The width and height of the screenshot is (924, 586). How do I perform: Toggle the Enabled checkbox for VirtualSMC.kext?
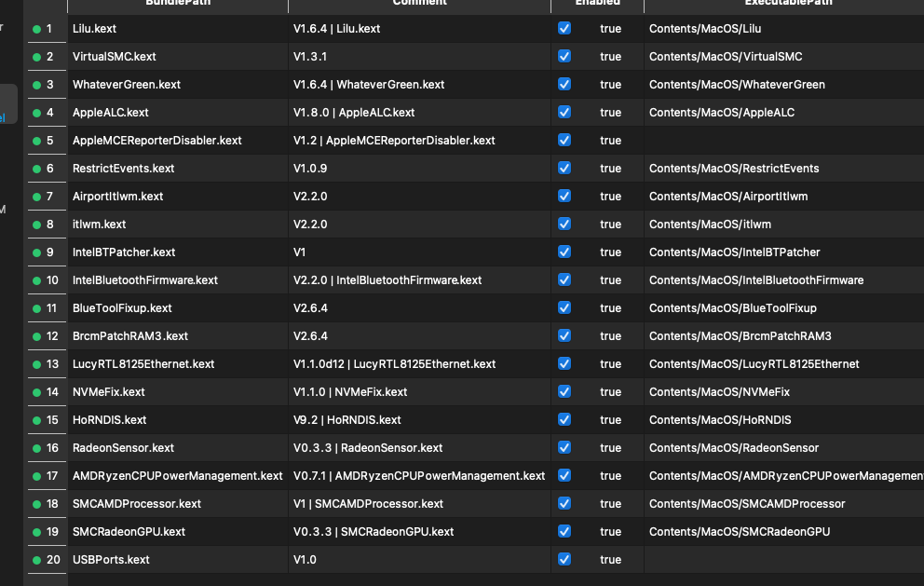564,56
